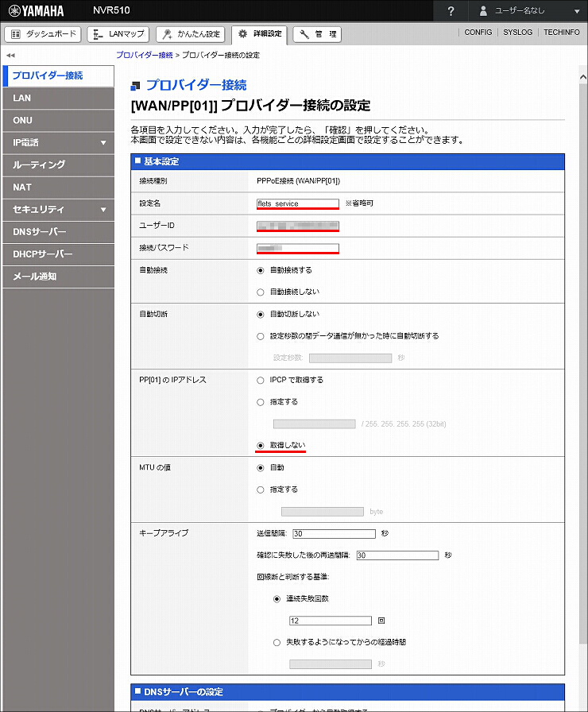Screen dimensions: 588x712
Task: Open the LAN sidebar item
Action: [x=58, y=98]
